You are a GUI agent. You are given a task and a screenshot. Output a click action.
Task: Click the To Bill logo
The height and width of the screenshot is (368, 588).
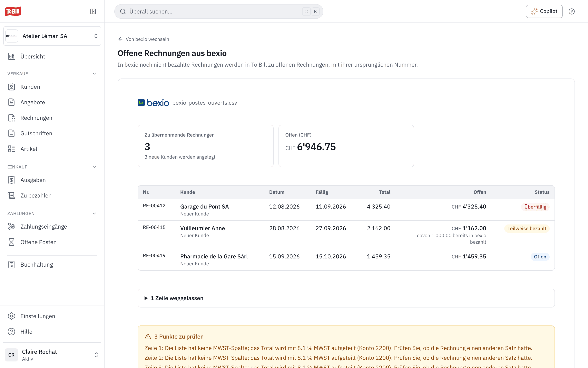point(13,11)
